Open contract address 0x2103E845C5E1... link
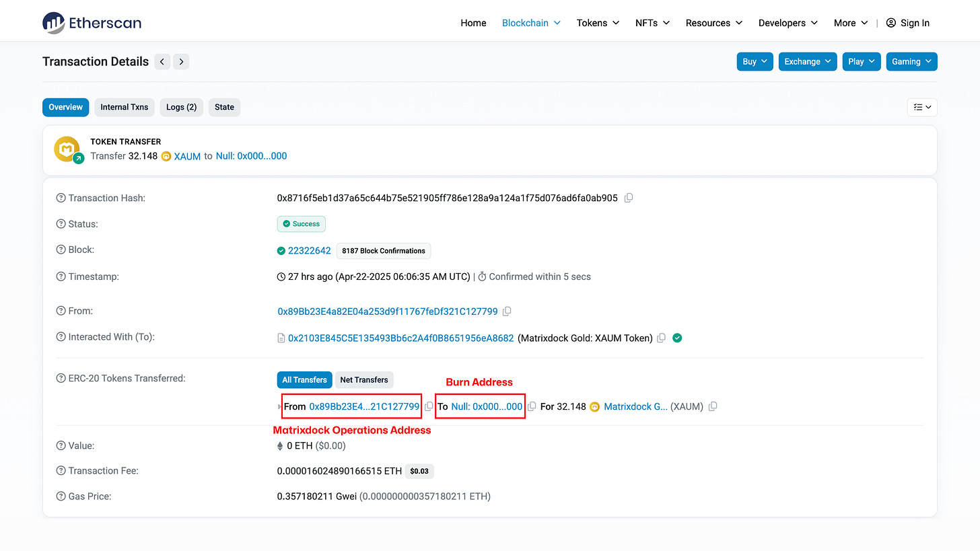This screenshot has height=551, width=980. 401,338
